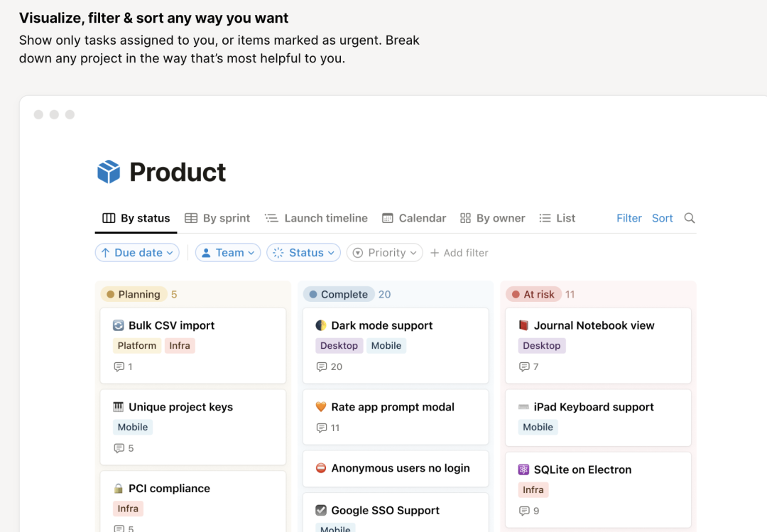
Task: Select the Planning status column header
Action: tap(133, 294)
